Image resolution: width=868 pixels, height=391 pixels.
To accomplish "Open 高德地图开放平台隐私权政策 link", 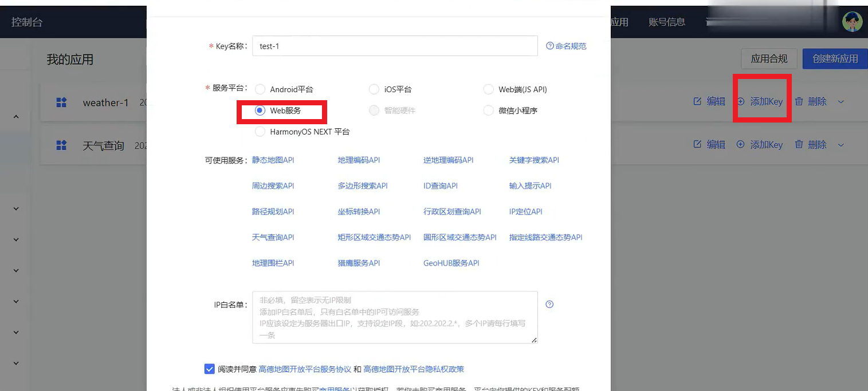I will pyautogui.click(x=414, y=369).
